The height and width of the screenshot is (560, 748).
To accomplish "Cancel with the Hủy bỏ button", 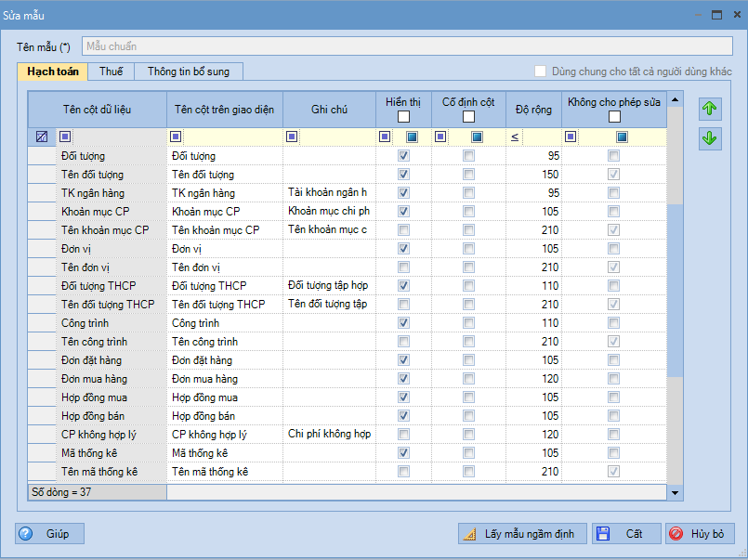I will tap(700, 533).
